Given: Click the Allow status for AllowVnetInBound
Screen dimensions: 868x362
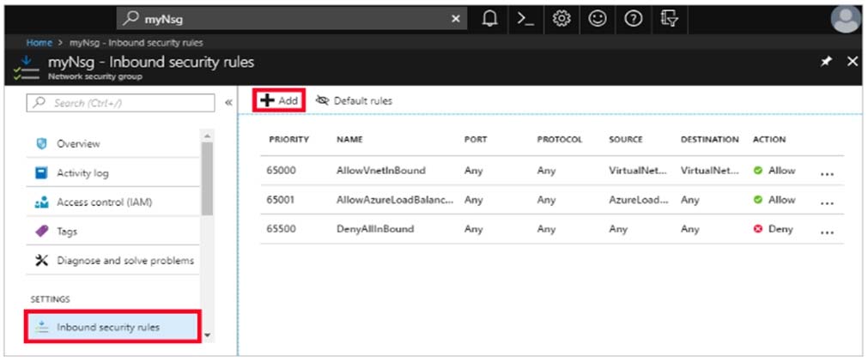Looking at the screenshot, I should coord(774,171).
